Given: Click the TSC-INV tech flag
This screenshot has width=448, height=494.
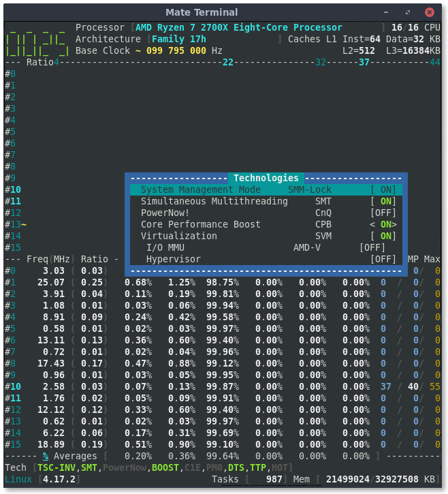Looking at the screenshot, I should (x=57, y=468).
